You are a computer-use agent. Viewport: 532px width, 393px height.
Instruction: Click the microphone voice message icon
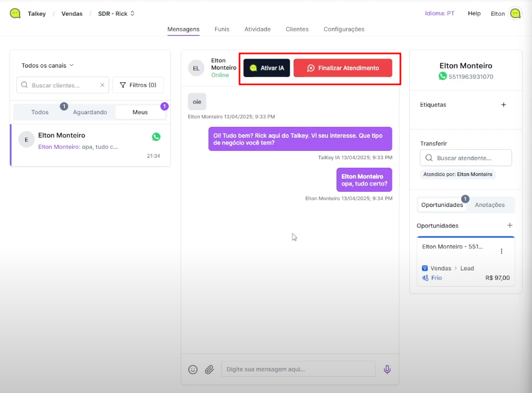[x=387, y=369]
